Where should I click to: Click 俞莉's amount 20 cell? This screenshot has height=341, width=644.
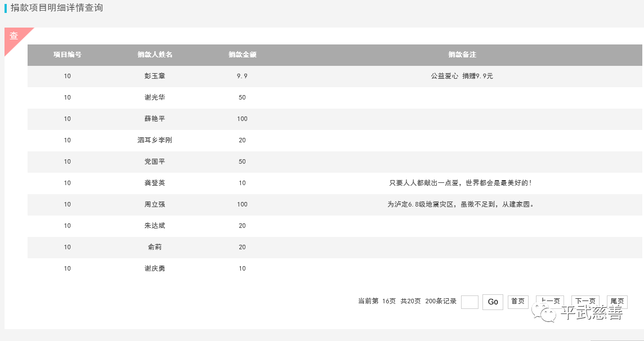[242, 246]
